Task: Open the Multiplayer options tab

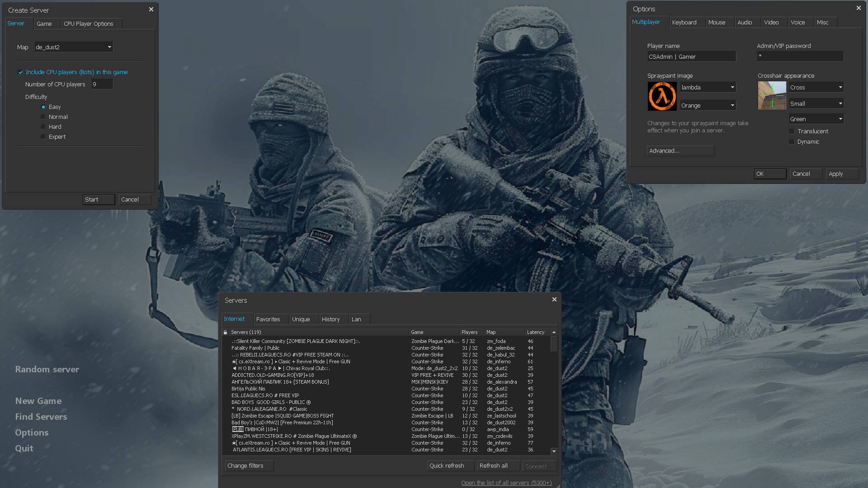Action: pos(649,22)
